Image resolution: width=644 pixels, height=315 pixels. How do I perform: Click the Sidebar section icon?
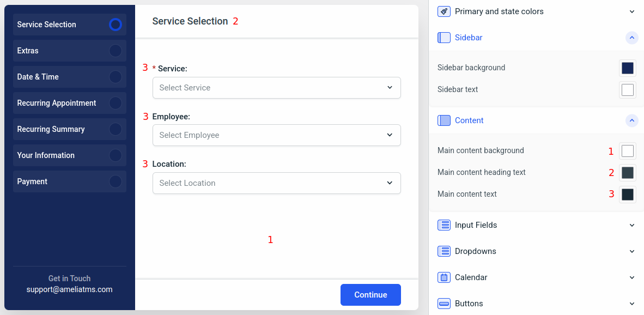click(x=444, y=38)
